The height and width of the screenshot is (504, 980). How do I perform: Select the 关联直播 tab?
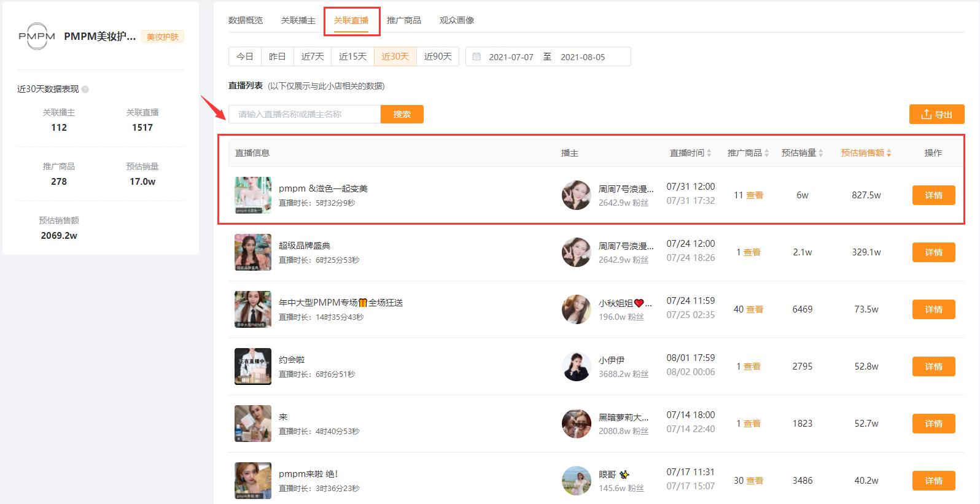pyautogui.click(x=351, y=20)
